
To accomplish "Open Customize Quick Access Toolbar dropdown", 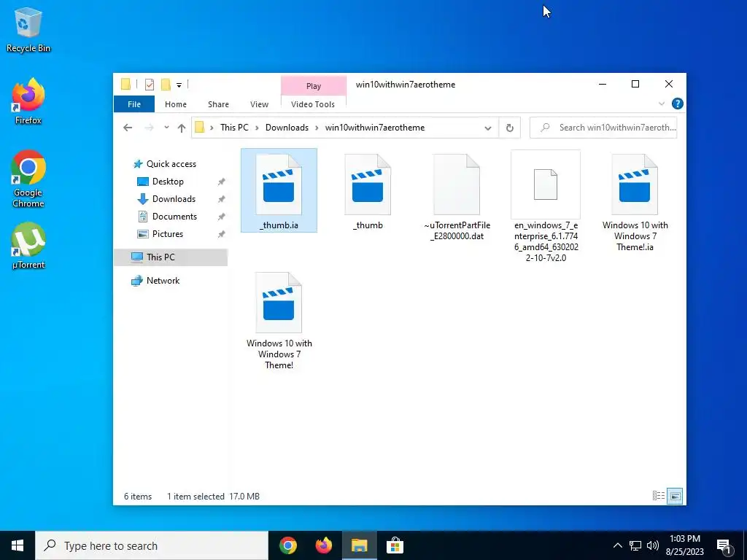I will tap(179, 85).
